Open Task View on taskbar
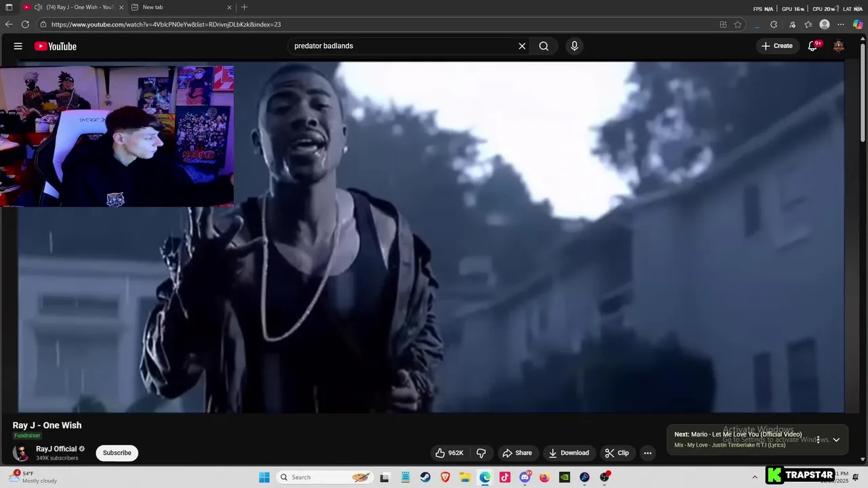Viewport: 868px width, 488px height. (x=384, y=477)
